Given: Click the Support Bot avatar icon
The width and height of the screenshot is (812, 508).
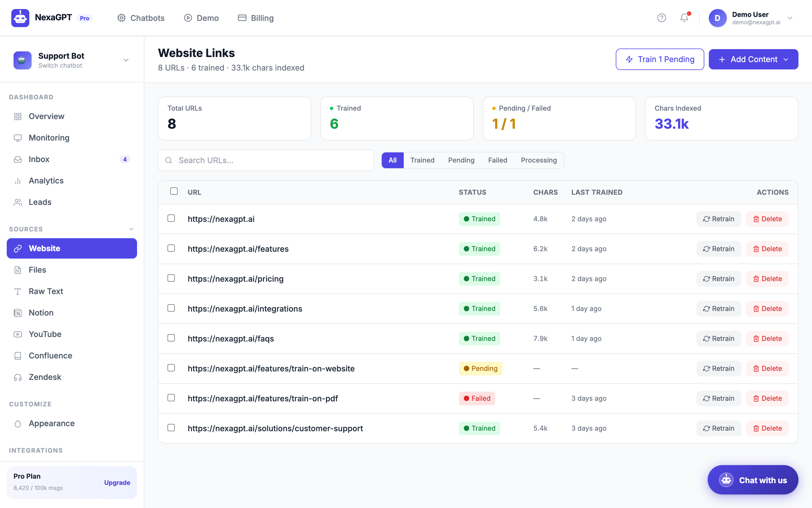Looking at the screenshot, I should pyautogui.click(x=23, y=60).
